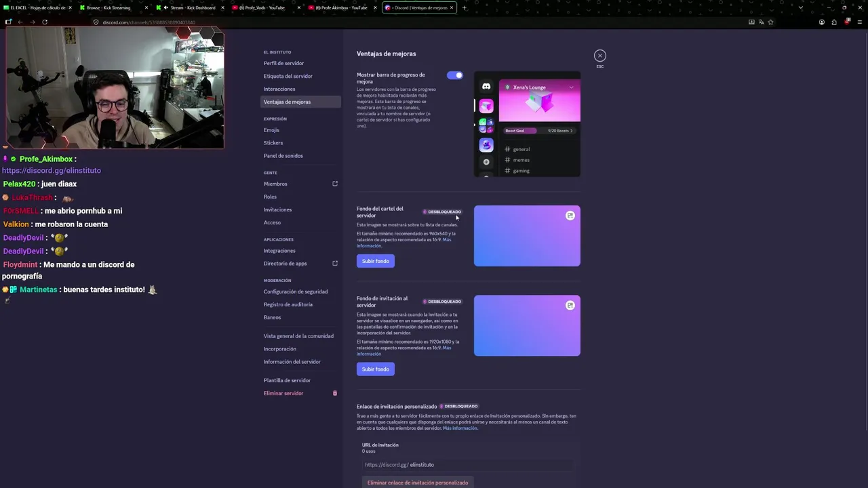Open Registro de auditoría
868x488 pixels.
pos(300,304)
